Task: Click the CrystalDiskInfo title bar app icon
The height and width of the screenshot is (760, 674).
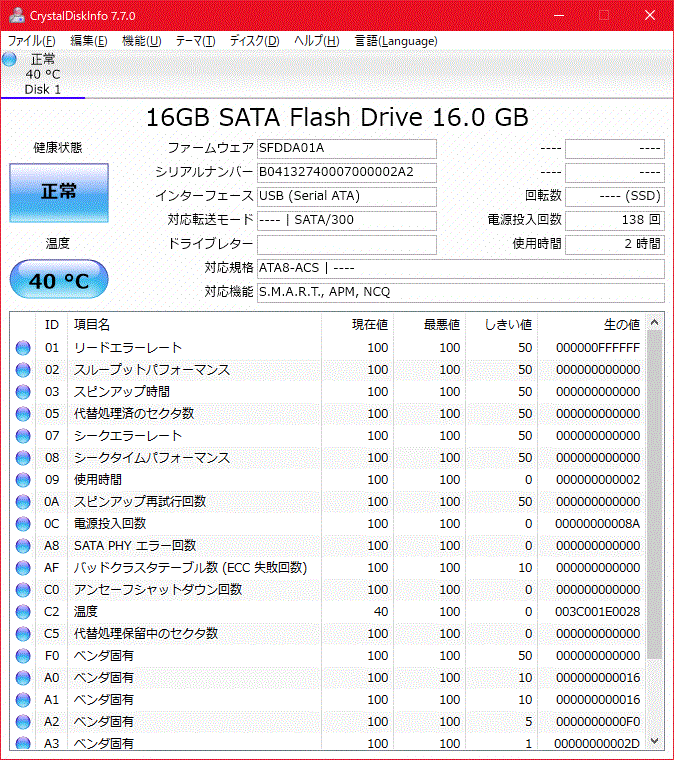Action: [x=12, y=16]
